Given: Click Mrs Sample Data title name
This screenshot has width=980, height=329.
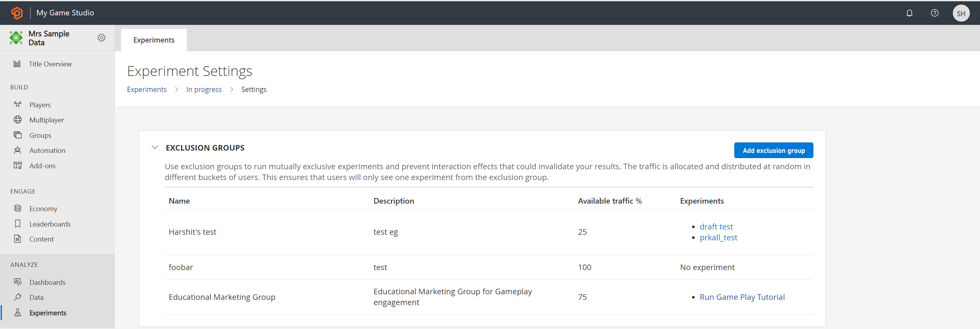Looking at the screenshot, I should point(49,38).
